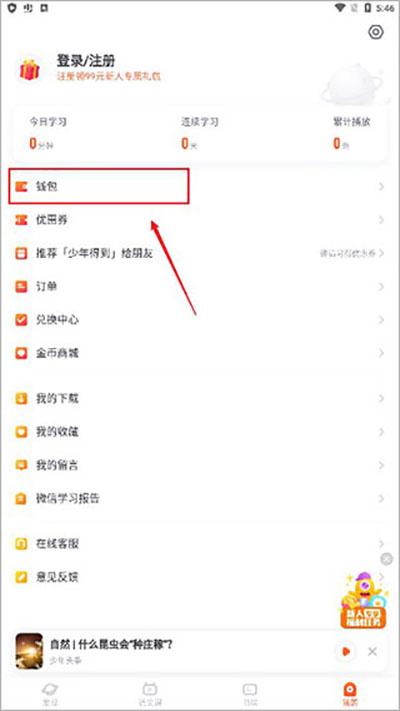Open the 钱包 wallet icon
This screenshot has width=400, height=711.
tap(21, 186)
